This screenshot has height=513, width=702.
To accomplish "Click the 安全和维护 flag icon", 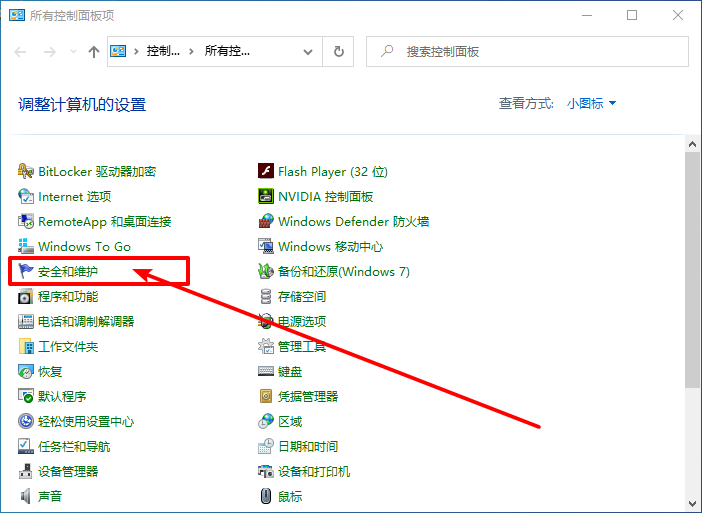I will [x=26, y=272].
